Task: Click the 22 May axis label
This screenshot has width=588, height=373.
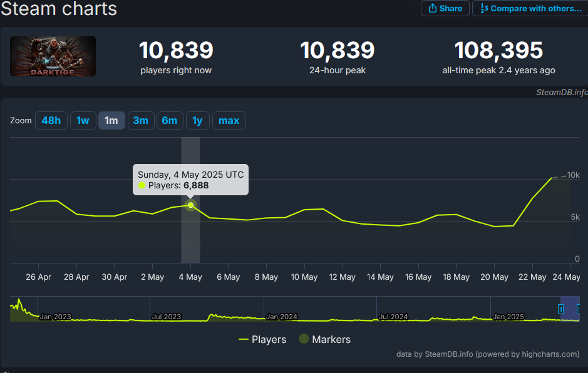Action: (x=532, y=277)
